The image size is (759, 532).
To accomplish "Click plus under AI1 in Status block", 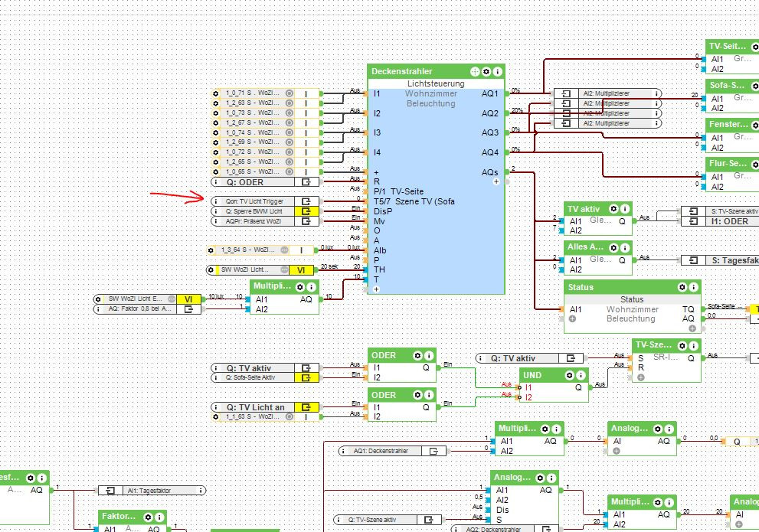I will point(572,318).
